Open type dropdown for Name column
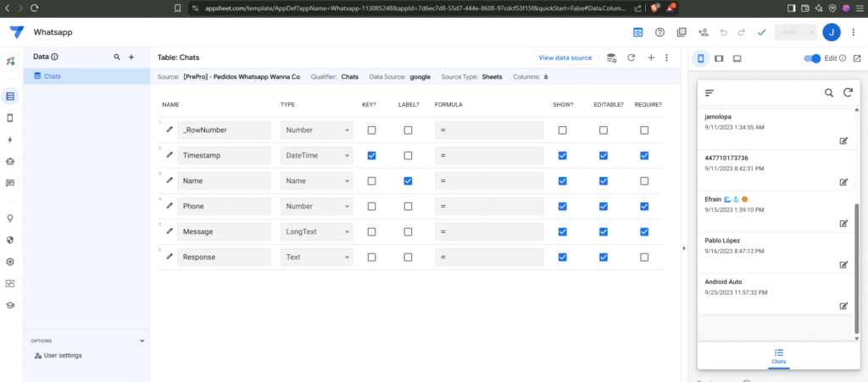 pos(317,180)
